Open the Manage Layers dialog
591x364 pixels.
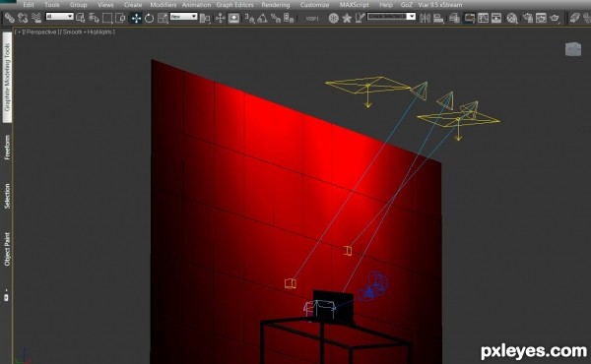(x=454, y=18)
